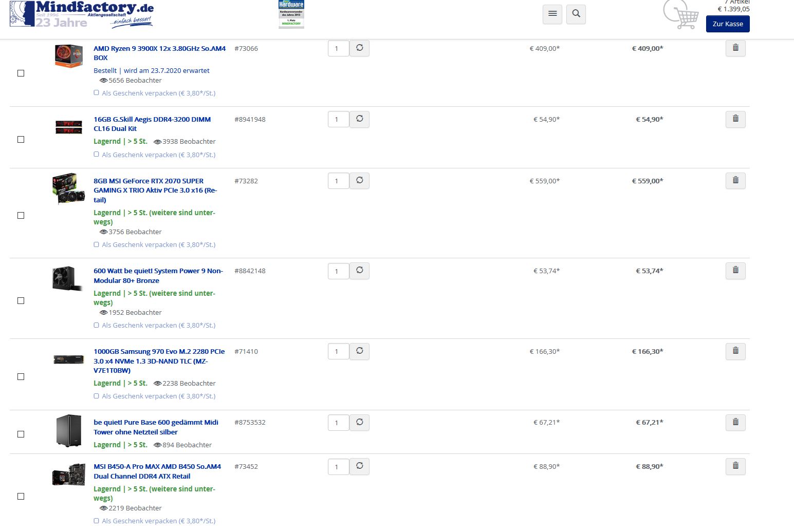Select the MSI B450-A Pro MAX row checkbox
This screenshot has width=794, height=532.
click(x=21, y=497)
